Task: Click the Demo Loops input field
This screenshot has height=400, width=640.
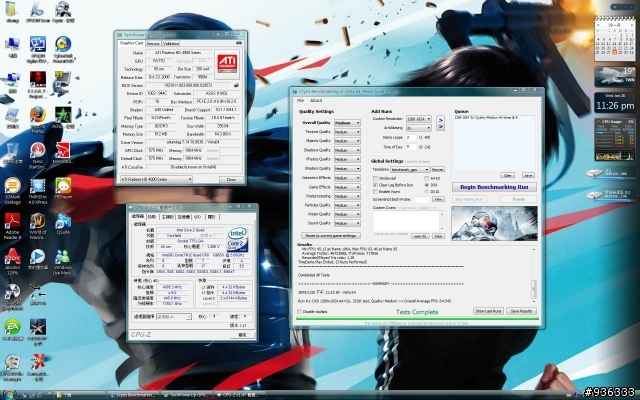Action: 411,138
